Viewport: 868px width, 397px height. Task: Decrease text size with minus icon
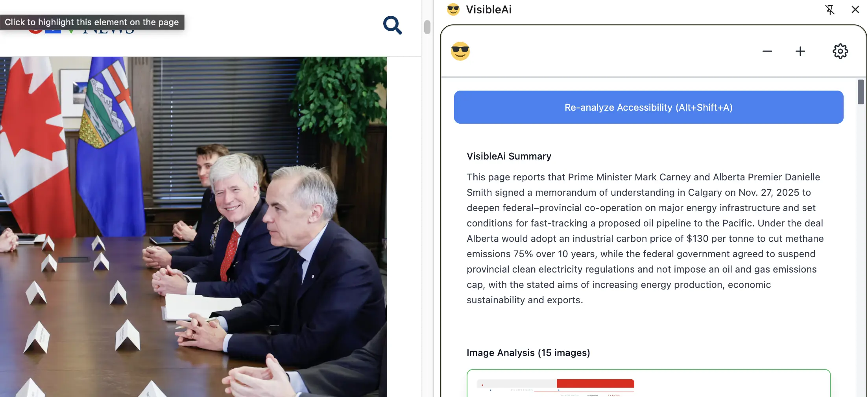[767, 51]
